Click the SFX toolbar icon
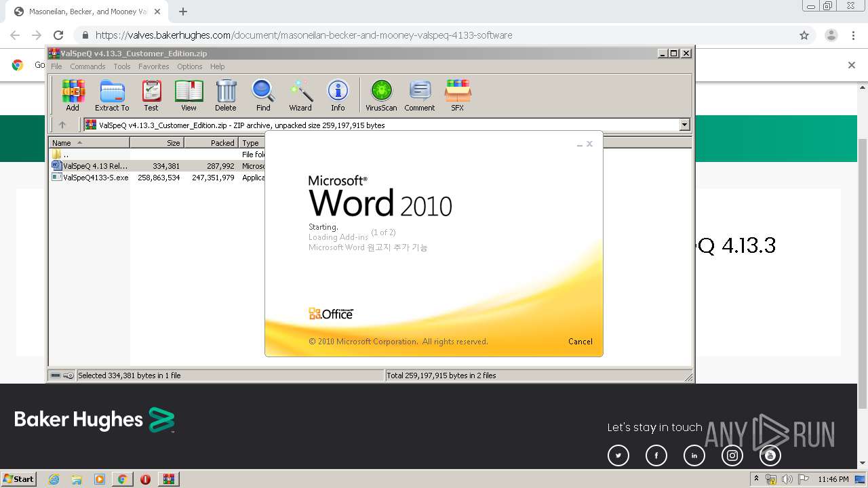Image resolution: width=868 pixels, height=488 pixels. (x=458, y=95)
